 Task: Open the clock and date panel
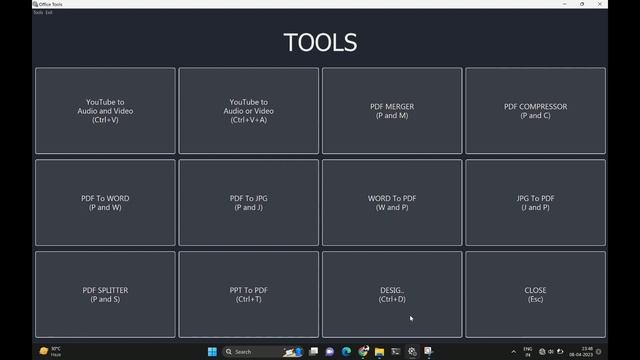point(581,352)
